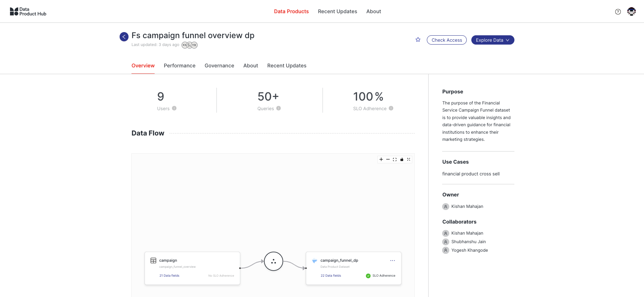Screen dimensions: 644x297
Task: Zoom in on the data flow diagram
Action: coord(381,159)
